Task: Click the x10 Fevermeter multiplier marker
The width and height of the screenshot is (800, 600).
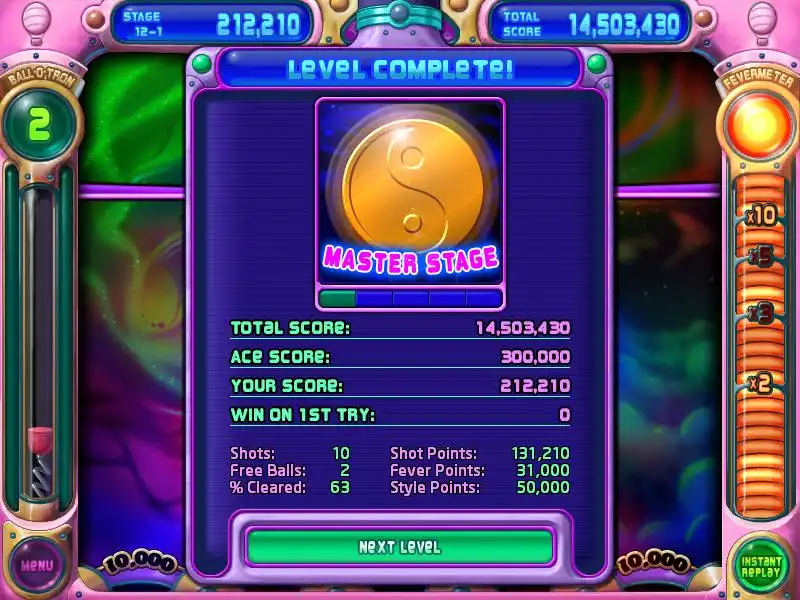Action: pos(760,215)
